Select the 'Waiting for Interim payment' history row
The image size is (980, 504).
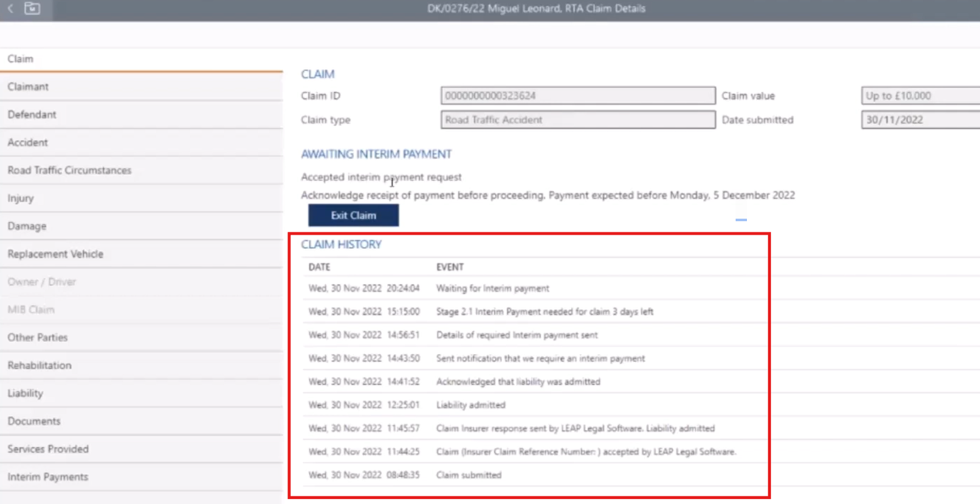coord(493,288)
